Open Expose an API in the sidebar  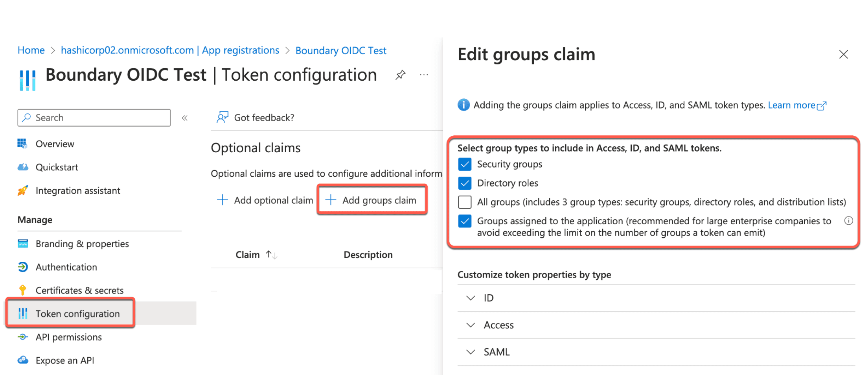point(65,360)
